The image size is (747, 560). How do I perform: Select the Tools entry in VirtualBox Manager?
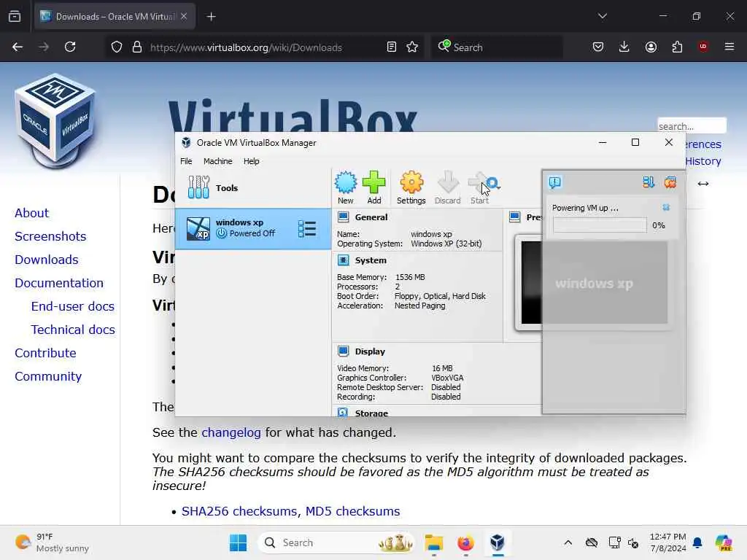253,187
